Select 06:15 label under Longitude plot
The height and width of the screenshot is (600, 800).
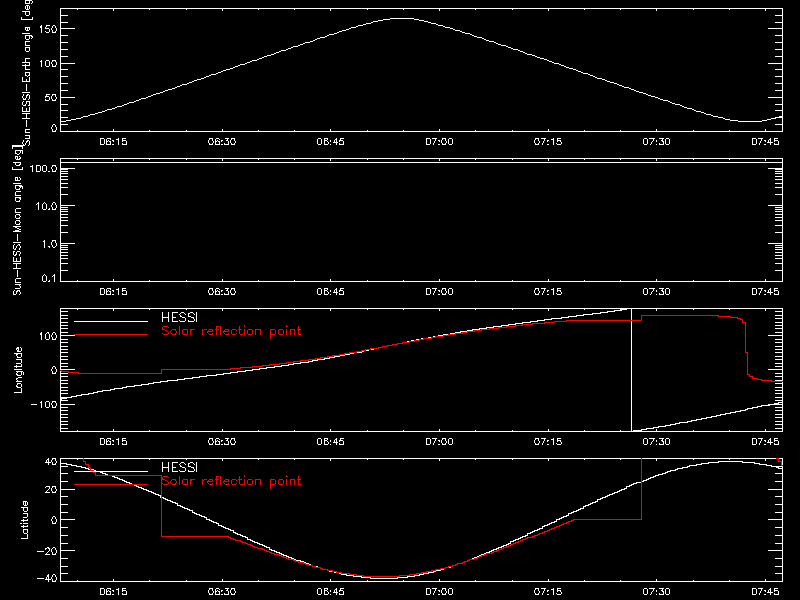pyautogui.click(x=113, y=442)
